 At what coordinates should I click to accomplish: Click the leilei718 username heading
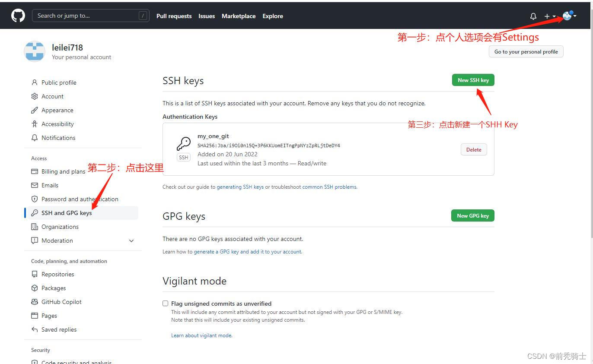[67, 47]
